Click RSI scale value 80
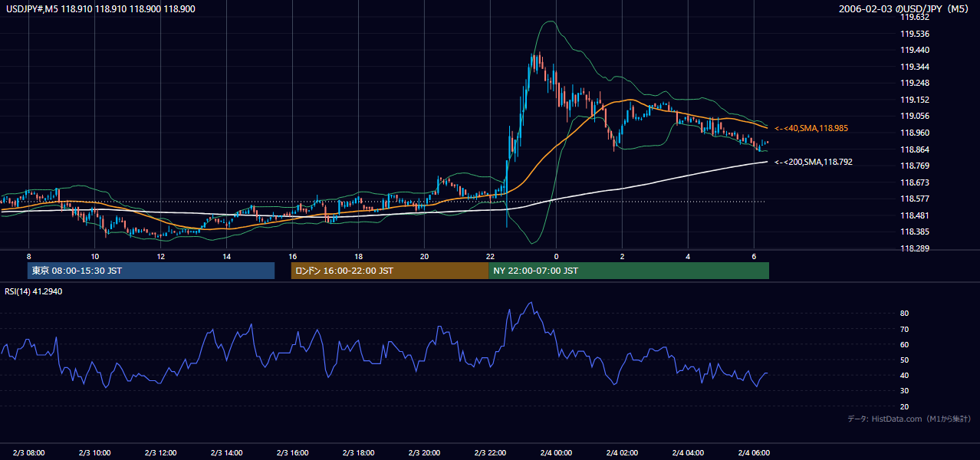This screenshot has height=460, width=980. point(905,314)
